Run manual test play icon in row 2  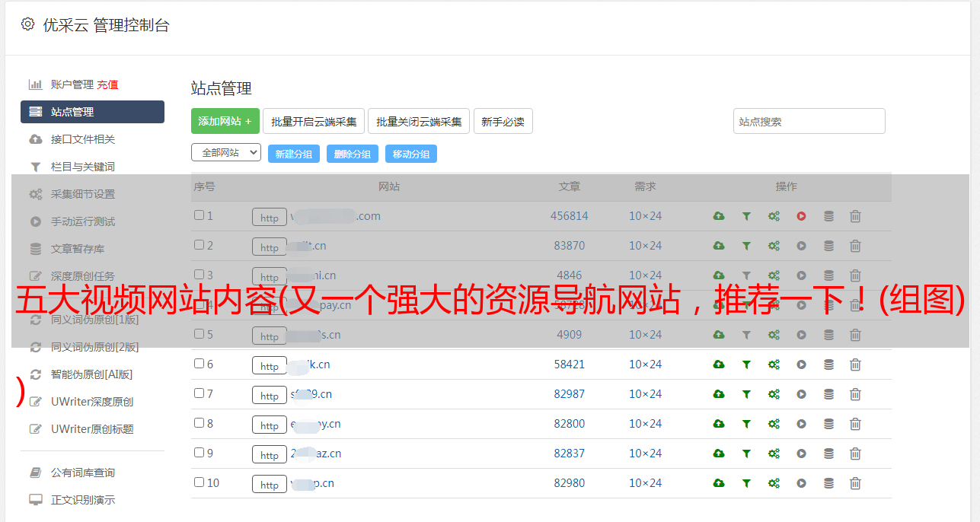pyautogui.click(x=801, y=246)
